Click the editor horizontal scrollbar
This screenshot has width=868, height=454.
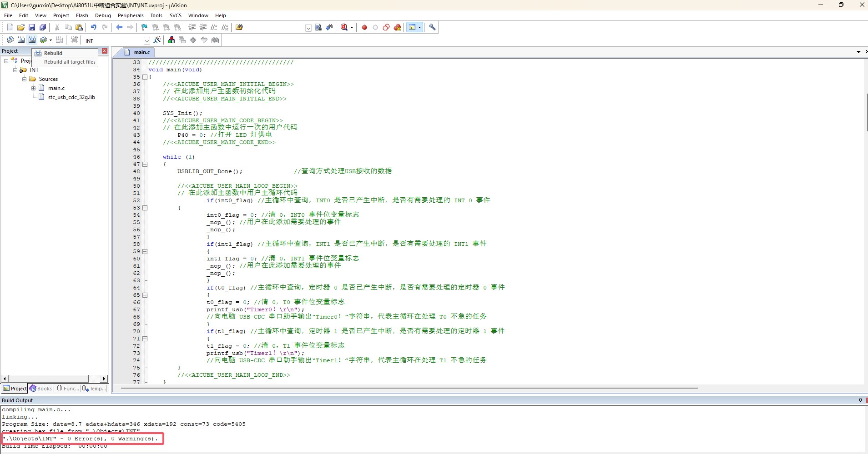pyautogui.click(x=409, y=388)
